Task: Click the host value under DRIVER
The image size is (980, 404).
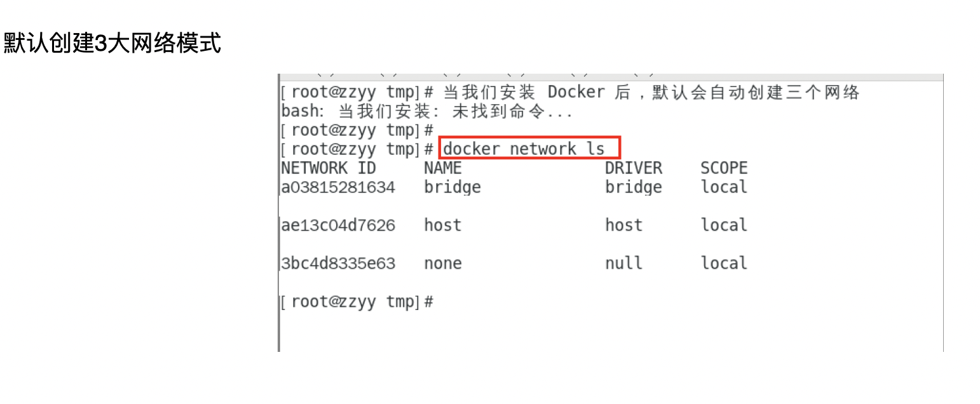Action: pos(623,226)
